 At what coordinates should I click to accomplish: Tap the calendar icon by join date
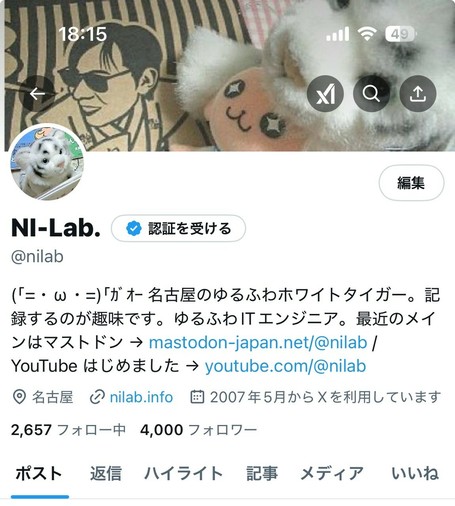coord(197,397)
